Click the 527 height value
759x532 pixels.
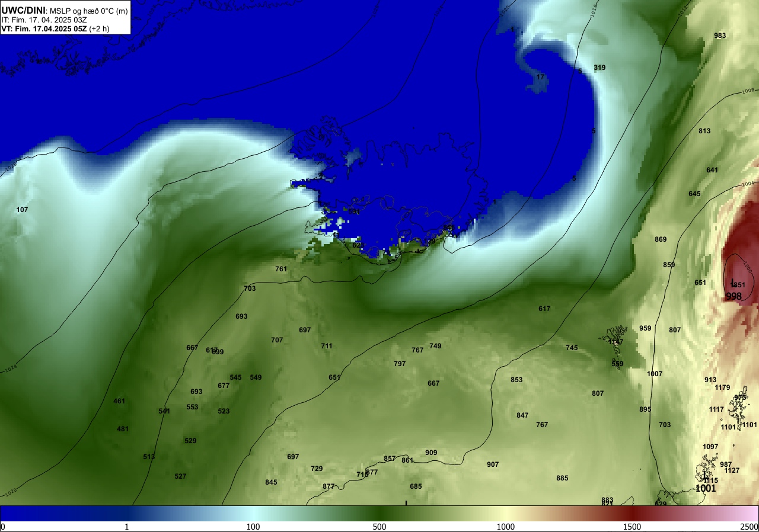pos(180,476)
